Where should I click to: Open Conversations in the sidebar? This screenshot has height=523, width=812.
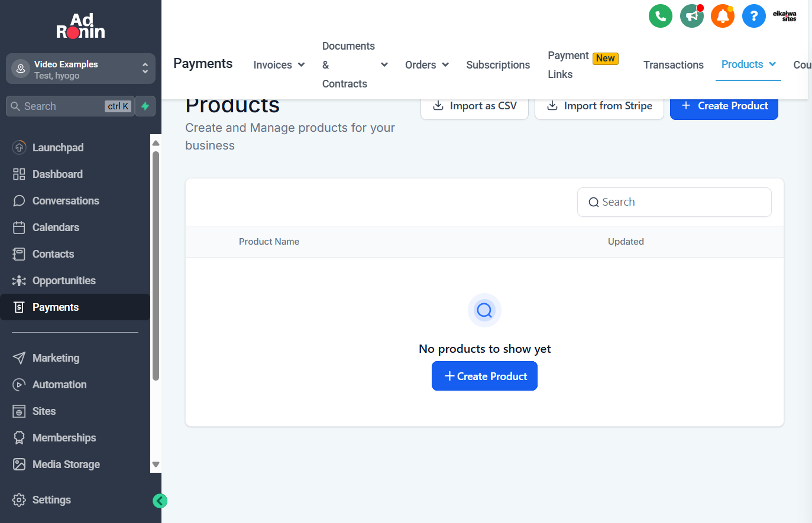coord(75,201)
